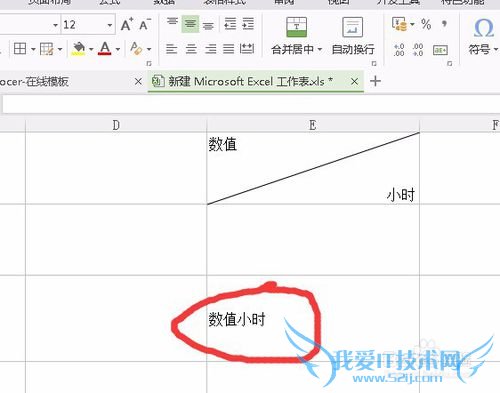Increase decimal places

(399, 50)
